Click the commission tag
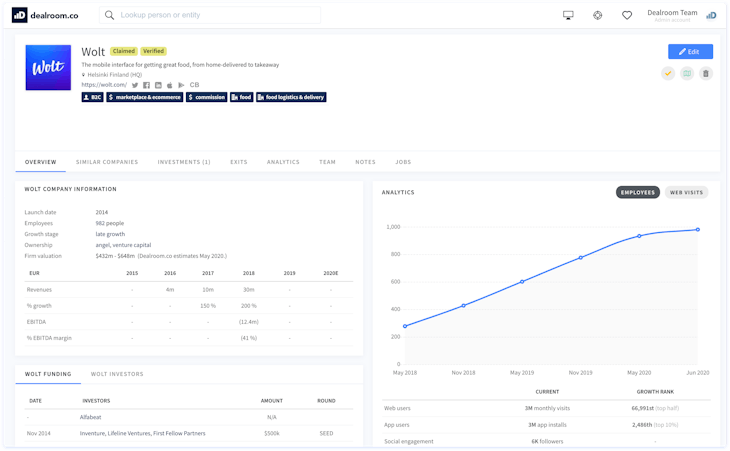Screen dimensions: 730x451 point(206,97)
